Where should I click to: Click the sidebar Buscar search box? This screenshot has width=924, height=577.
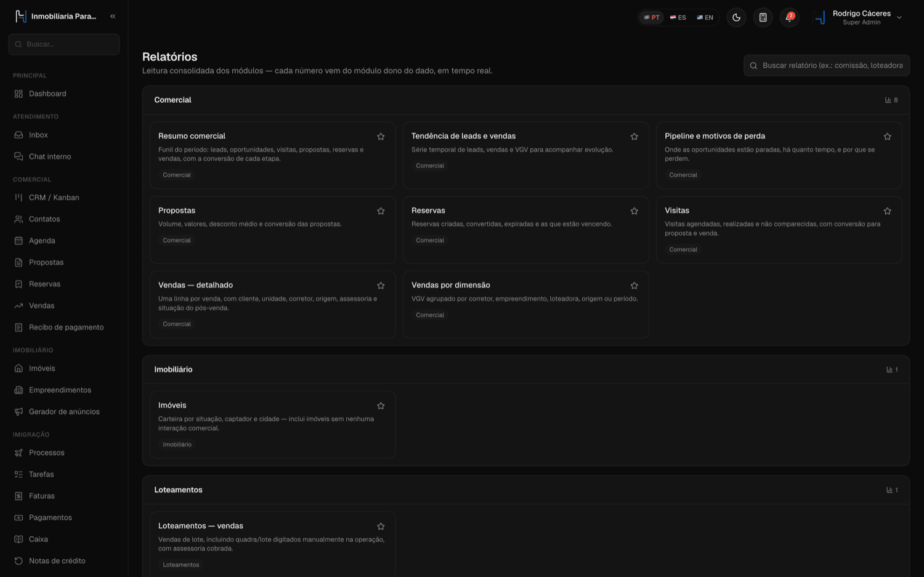(x=64, y=44)
